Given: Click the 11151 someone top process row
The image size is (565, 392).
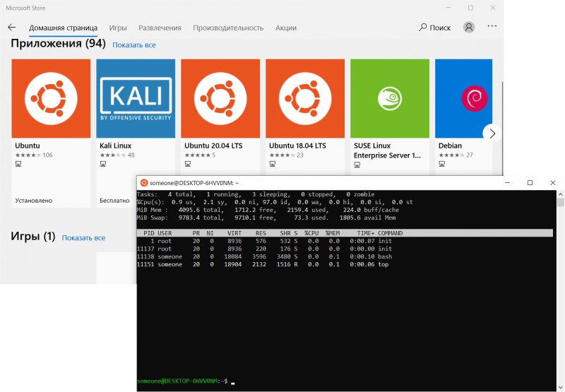Looking at the screenshot, I should coord(263,264).
